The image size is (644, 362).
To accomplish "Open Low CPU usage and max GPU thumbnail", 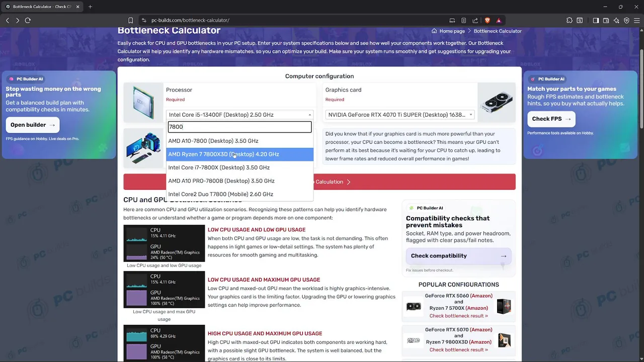I will pos(164,290).
